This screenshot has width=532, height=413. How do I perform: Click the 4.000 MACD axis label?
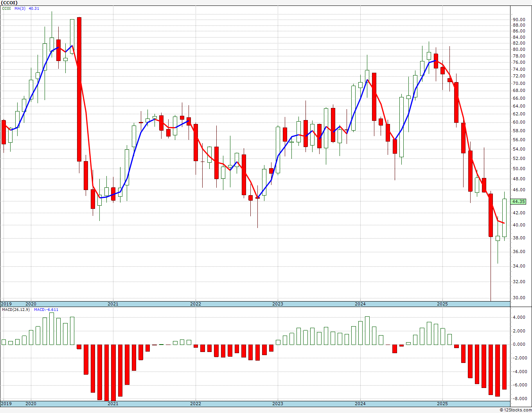point(519,317)
